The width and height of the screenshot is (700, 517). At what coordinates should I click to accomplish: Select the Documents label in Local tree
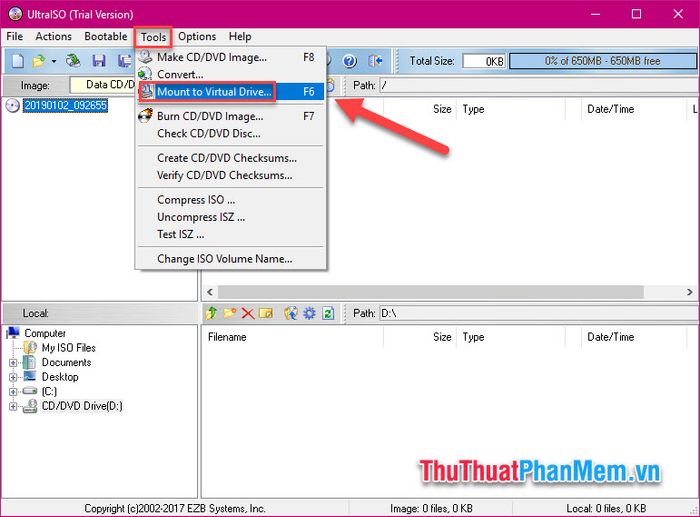[x=66, y=362]
